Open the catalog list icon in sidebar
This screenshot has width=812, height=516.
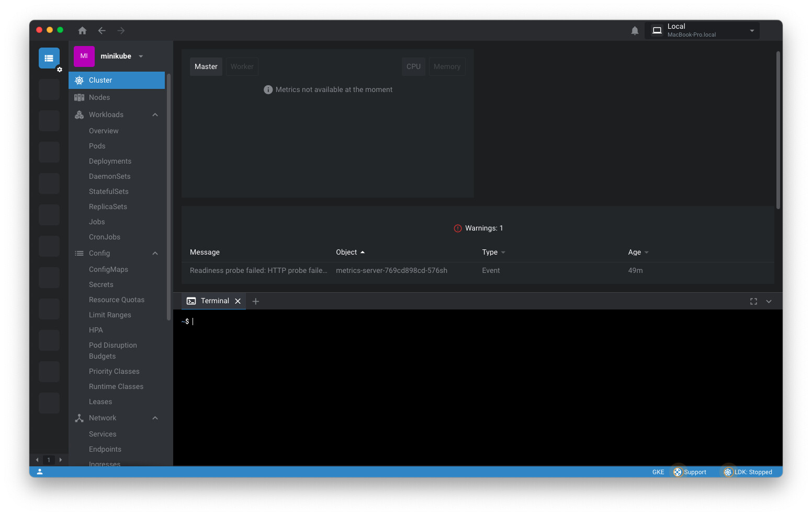click(x=49, y=58)
